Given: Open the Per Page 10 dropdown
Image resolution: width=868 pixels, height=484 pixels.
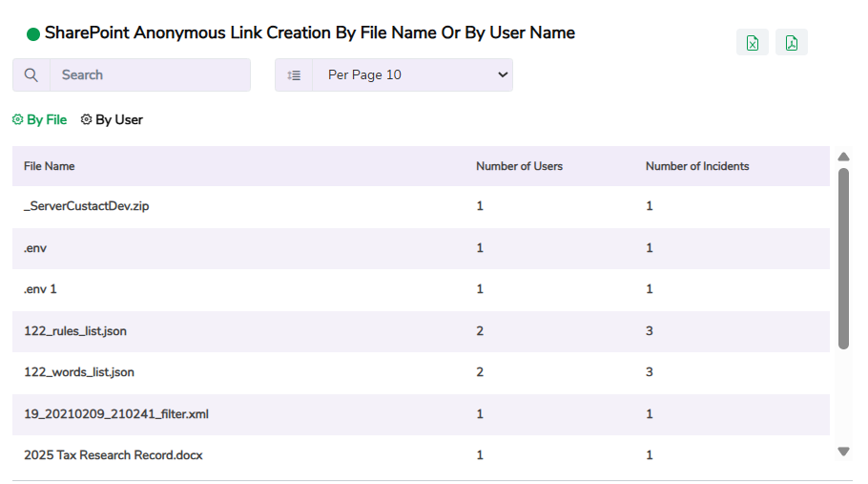Looking at the screenshot, I should tap(412, 75).
